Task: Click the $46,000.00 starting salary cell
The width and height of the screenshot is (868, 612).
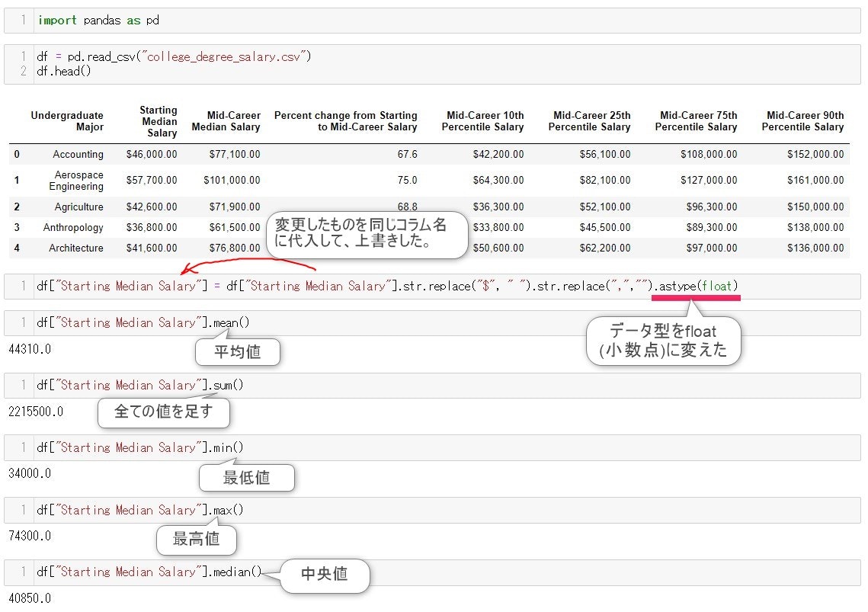Action: pyautogui.click(x=152, y=155)
